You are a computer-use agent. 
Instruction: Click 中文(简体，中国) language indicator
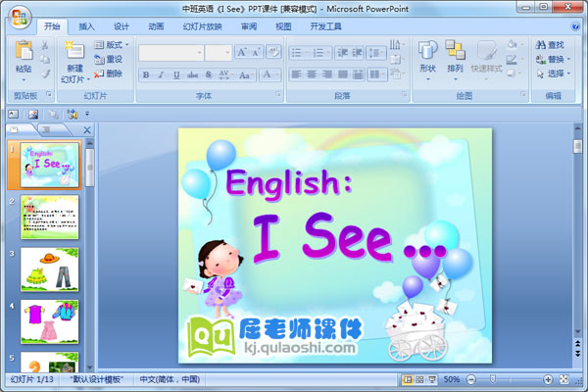pyautogui.click(x=170, y=379)
